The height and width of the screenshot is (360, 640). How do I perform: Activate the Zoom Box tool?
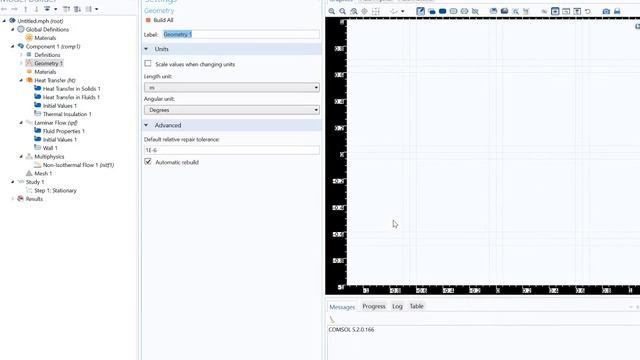[x=354, y=11]
